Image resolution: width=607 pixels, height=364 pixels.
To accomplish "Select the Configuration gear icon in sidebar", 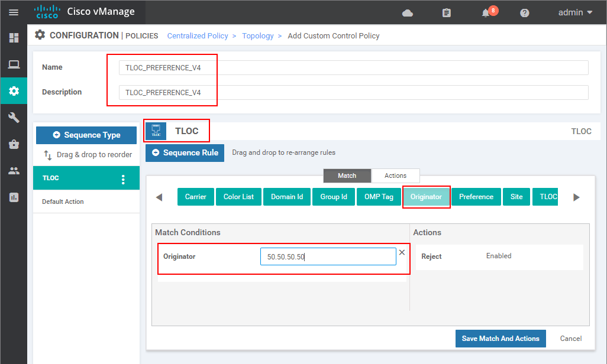I will click(x=13, y=91).
